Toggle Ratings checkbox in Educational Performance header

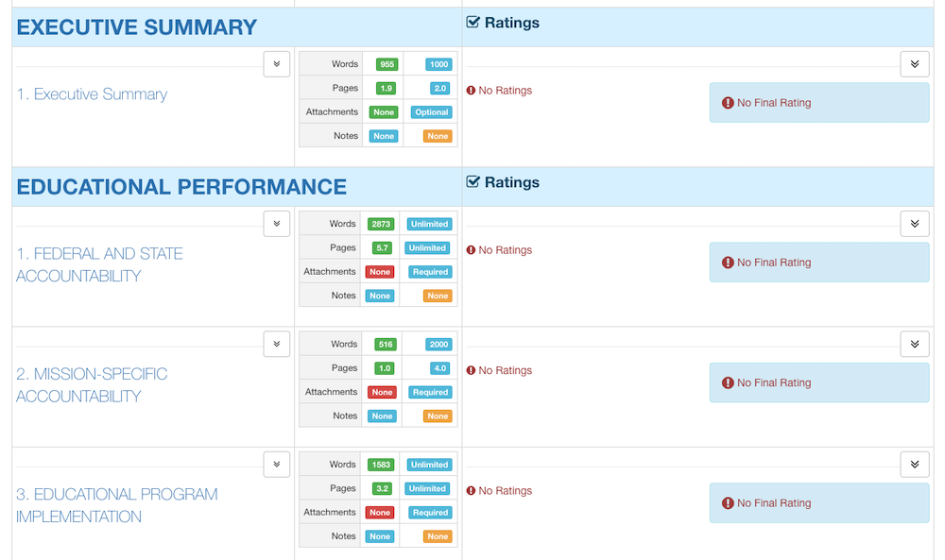[473, 182]
